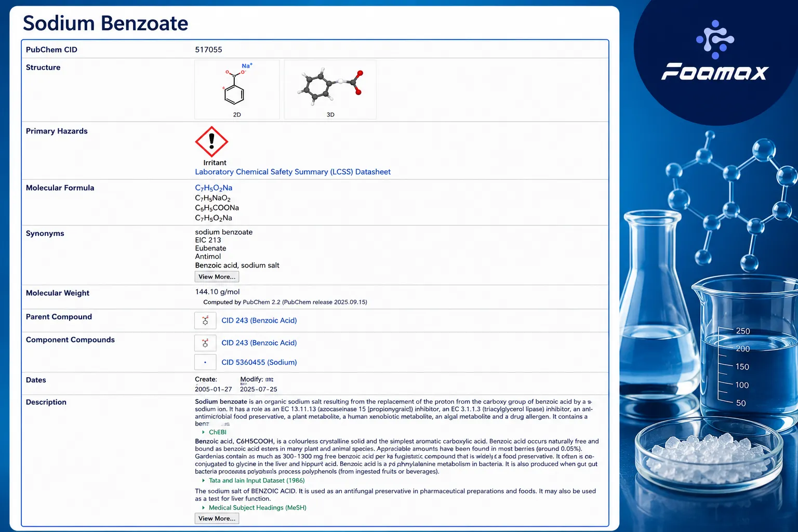Viewport: 798px width, 532px height.
Task: Expand Medical Subject Headings (MeSH) source
Action: [203, 508]
